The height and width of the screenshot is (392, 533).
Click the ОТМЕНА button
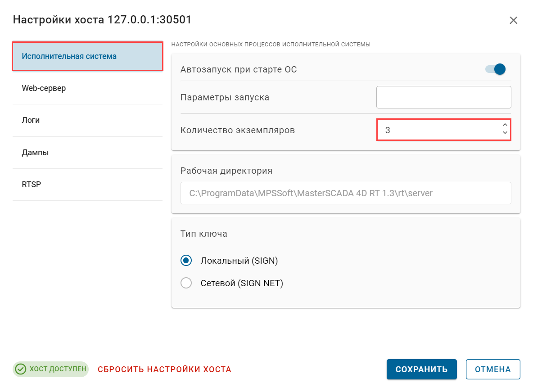pos(493,369)
